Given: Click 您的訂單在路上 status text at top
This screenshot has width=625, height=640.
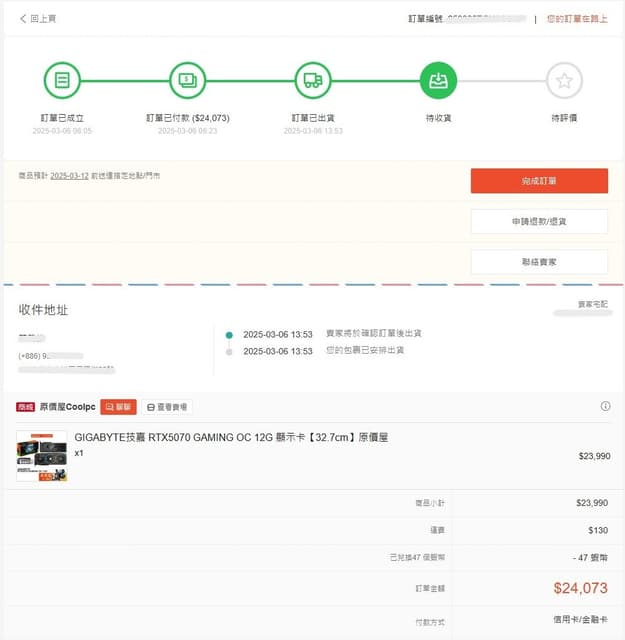Looking at the screenshot, I should (577, 19).
